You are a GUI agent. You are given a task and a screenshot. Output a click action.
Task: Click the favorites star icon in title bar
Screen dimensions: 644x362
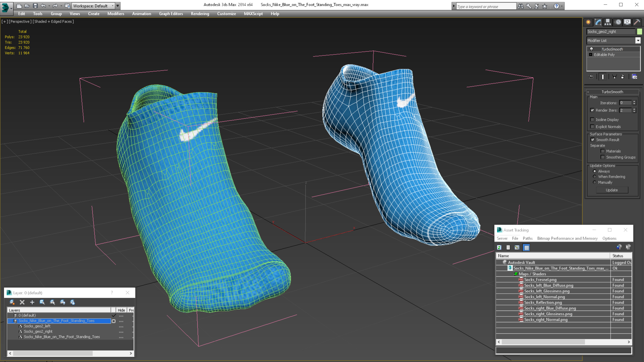(545, 6)
